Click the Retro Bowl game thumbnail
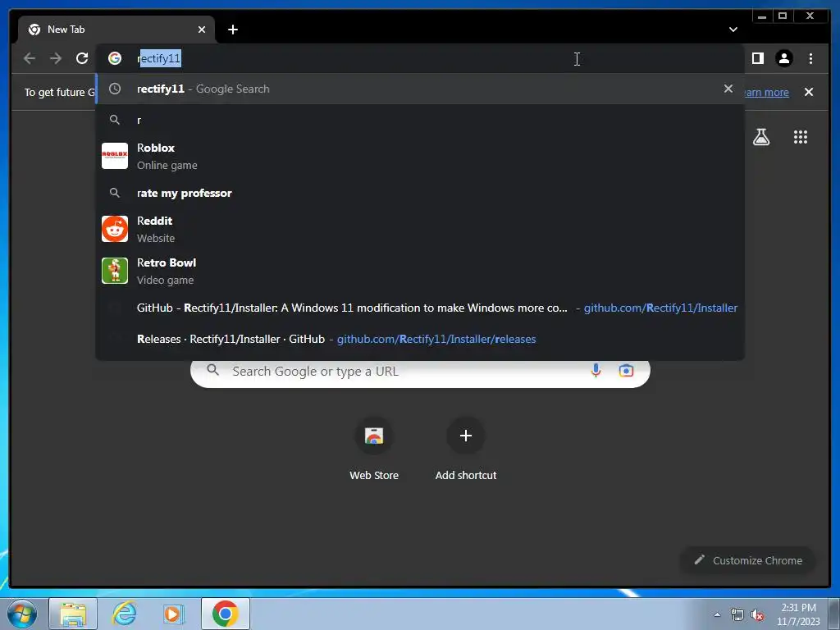The height and width of the screenshot is (630, 840). click(x=115, y=271)
